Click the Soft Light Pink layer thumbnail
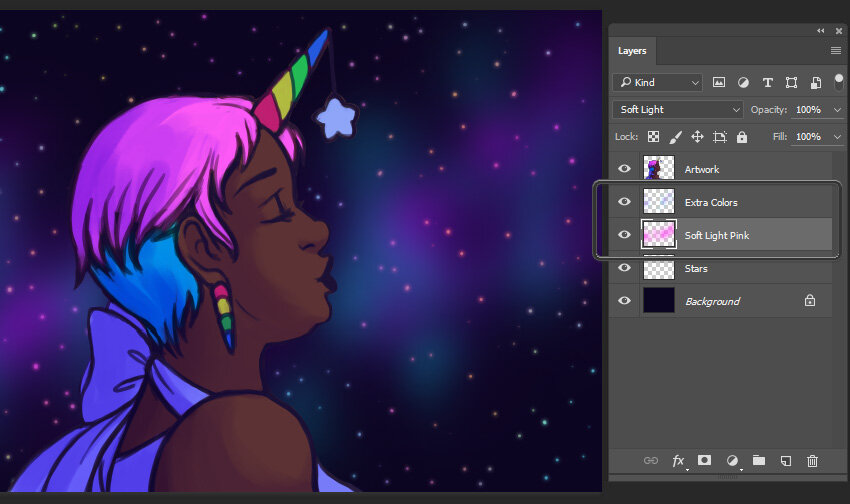Image resolution: width=850 pixels, height=504 pixels. (659, 234)
